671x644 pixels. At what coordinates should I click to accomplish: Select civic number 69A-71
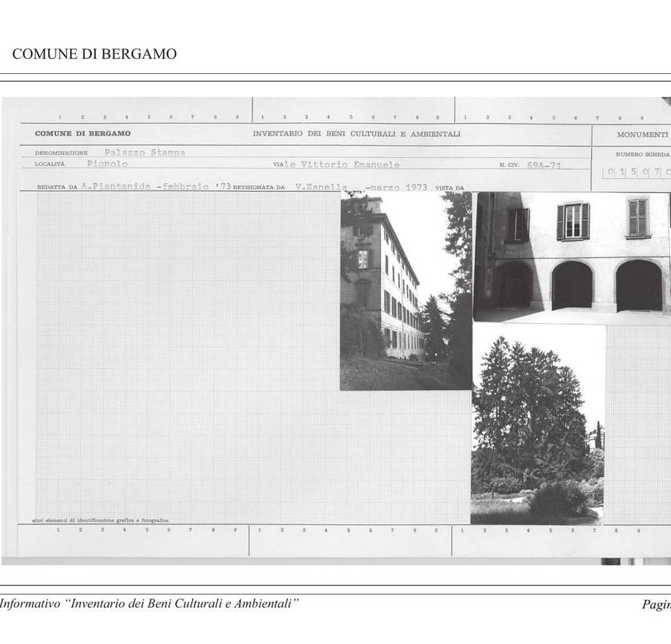pyautogui.click(x=544, y=165)
